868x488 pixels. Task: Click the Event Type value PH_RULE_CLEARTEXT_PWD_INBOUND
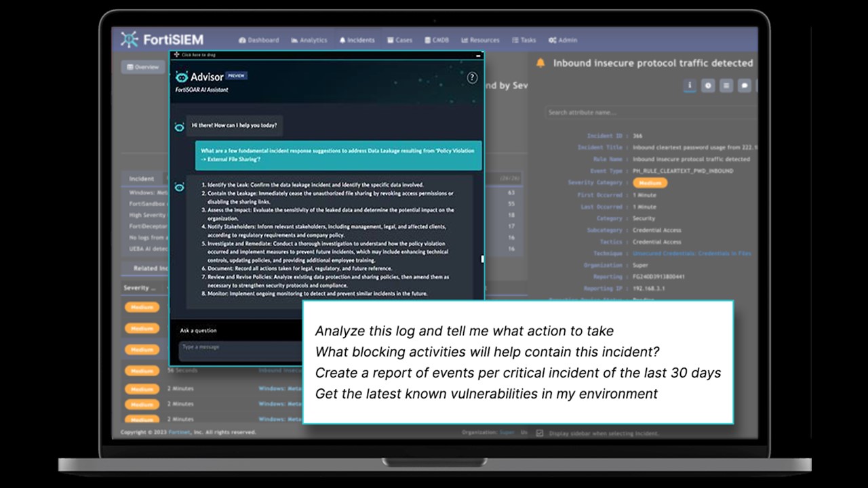pyautogui.click(x=683, y=171)
